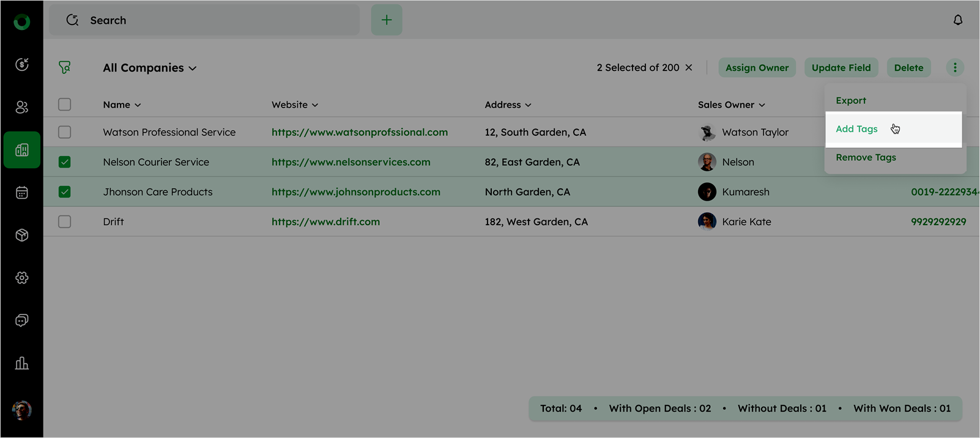This screenshot has width=980, height=438.
Task: Open the Deals icon in sidebar
Action: pos(22,64)
